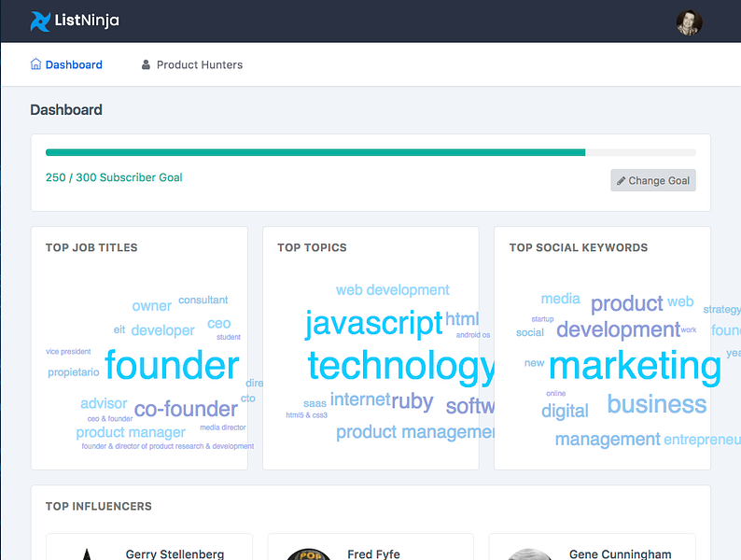This screenshot has height=560, width=741.
Task: Click ceo & founder in job titles
Action: coord(110,419)
